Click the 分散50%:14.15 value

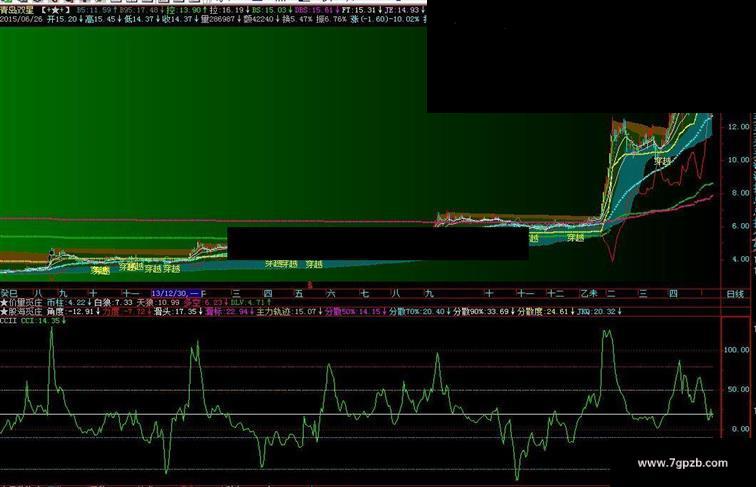tap(355, 311)
